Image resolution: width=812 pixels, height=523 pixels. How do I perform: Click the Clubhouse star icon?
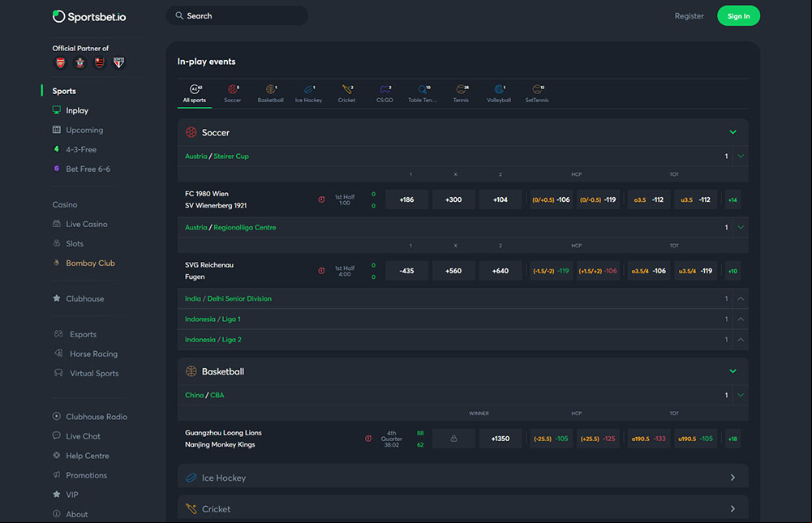coord(57,298)
